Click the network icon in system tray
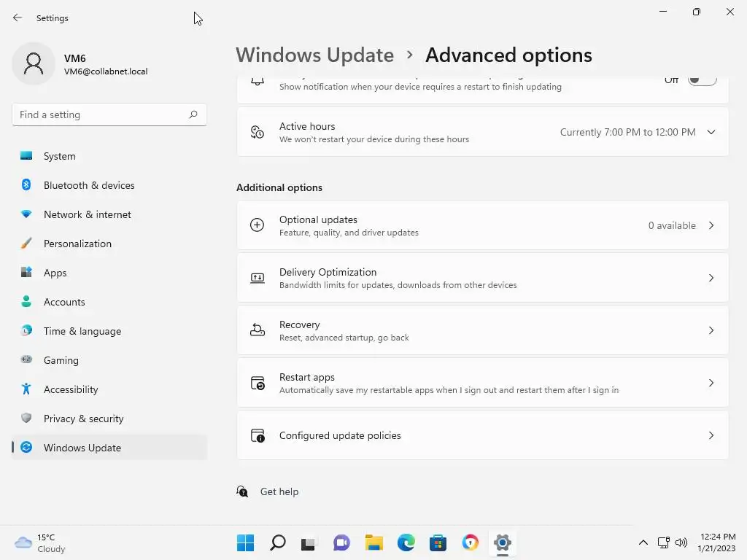 664,542
